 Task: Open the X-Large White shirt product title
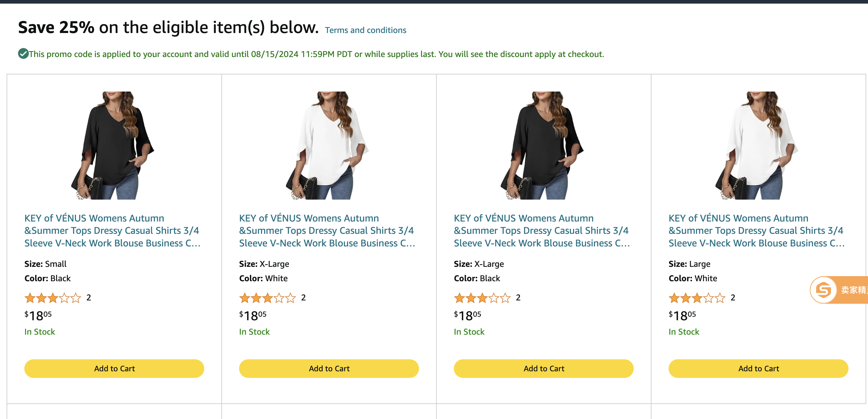(326, 231)
